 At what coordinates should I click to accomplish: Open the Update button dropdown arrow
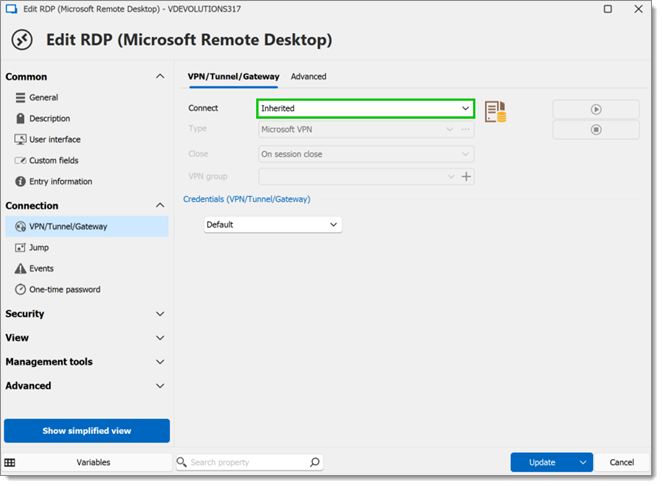tap(583, 462)
